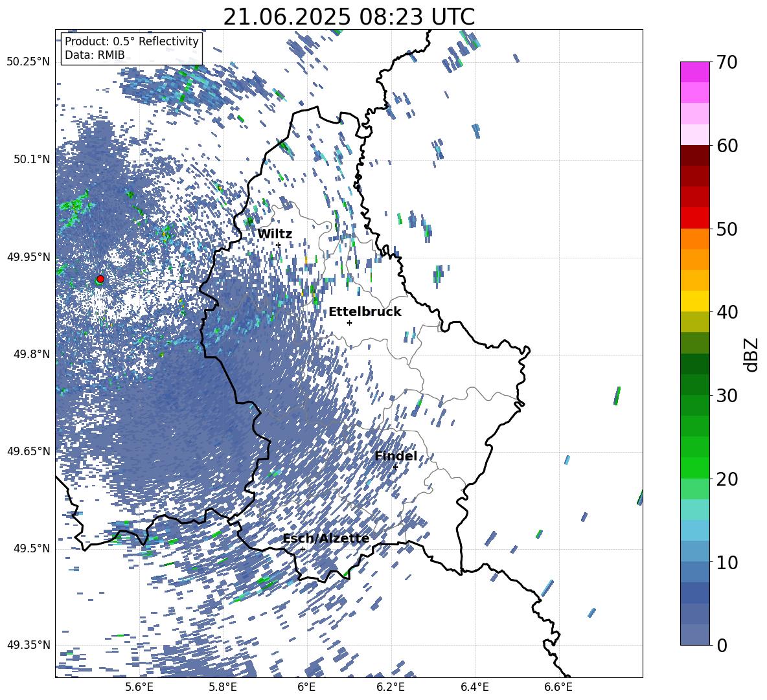The height and width of the screenshot is (700, 767).
Task: Click the longitude label 6.2°E
Action: coord(391,687)
